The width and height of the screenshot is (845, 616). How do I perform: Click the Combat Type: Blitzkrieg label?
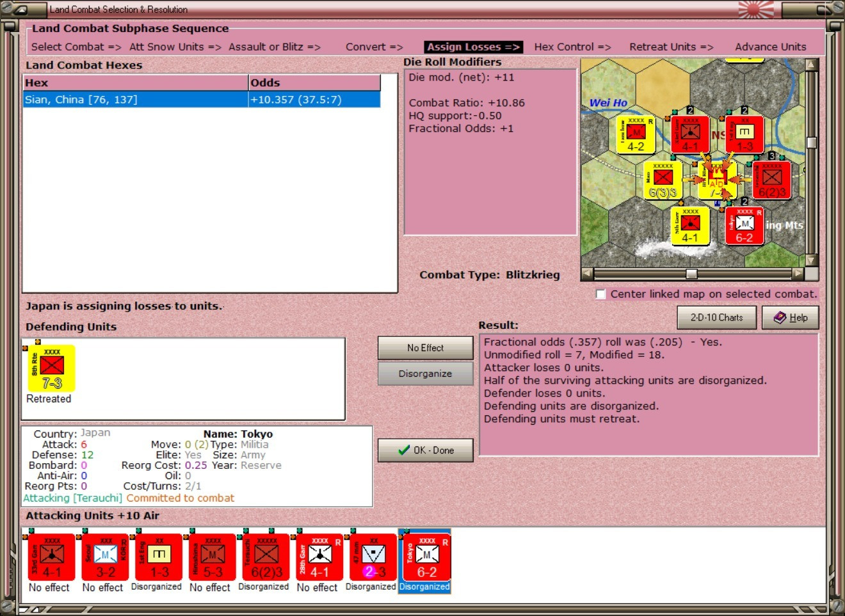490,275
